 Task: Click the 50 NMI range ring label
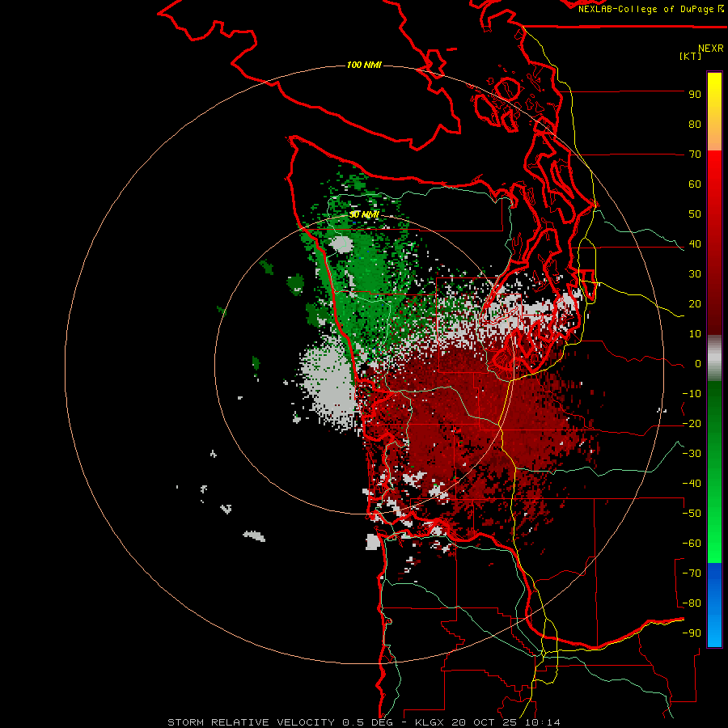364,214
